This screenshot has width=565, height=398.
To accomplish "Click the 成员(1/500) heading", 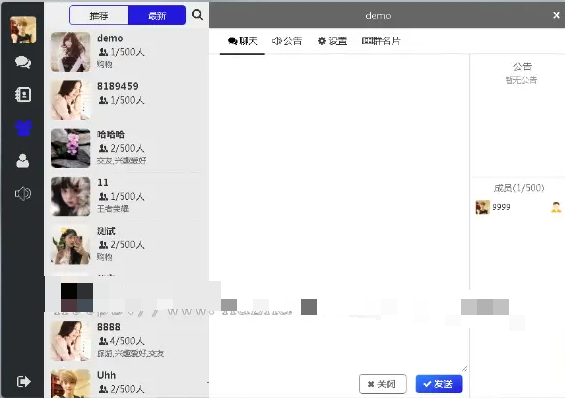I will point(519,188).
